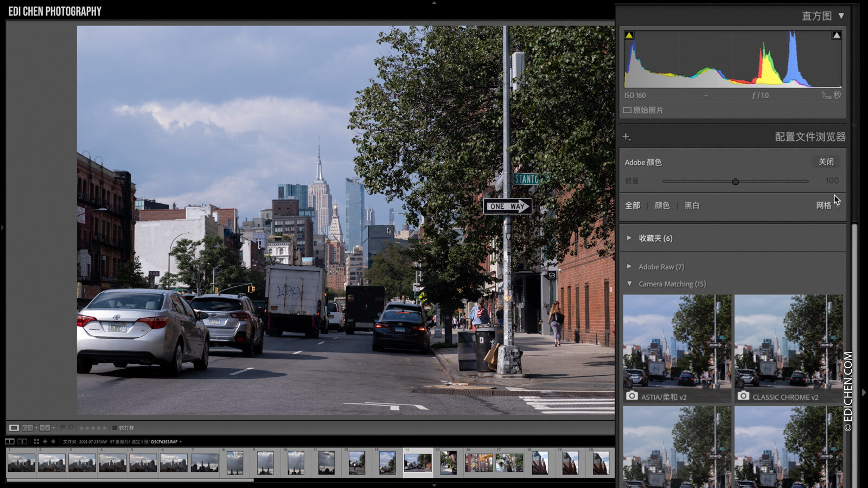Select filmstrip thumbnail number 1
The width and height of the screenshot is (868, 488).
[21, 463]
